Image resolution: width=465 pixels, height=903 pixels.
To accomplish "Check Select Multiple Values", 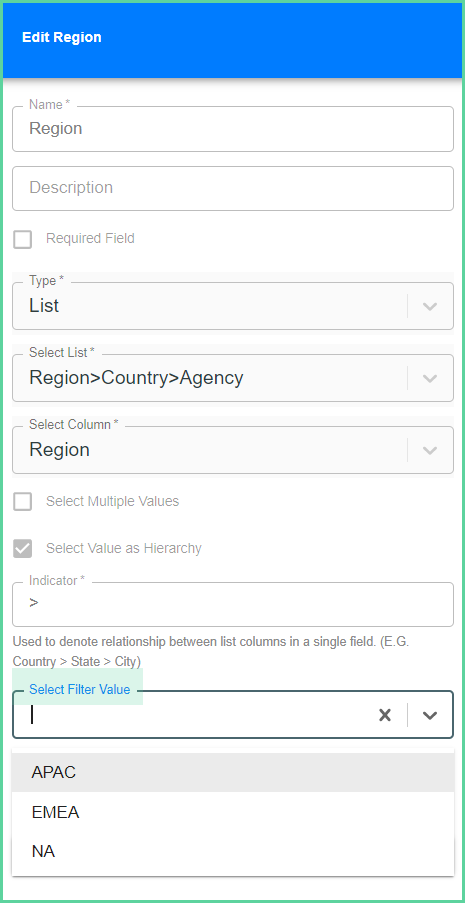I will 22,502.
